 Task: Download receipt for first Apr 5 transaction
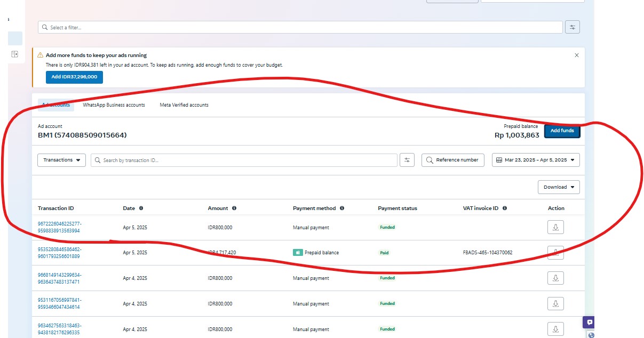[x=555, y=227]
